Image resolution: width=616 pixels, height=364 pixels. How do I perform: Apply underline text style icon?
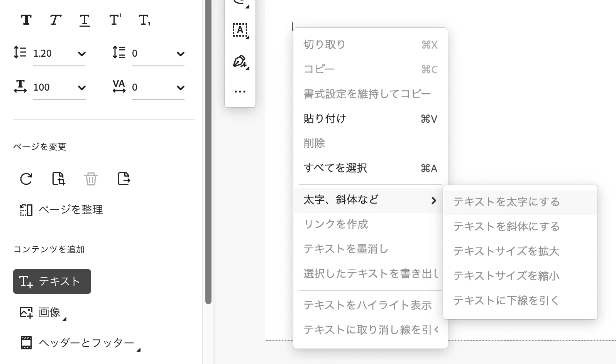[85, 20]
